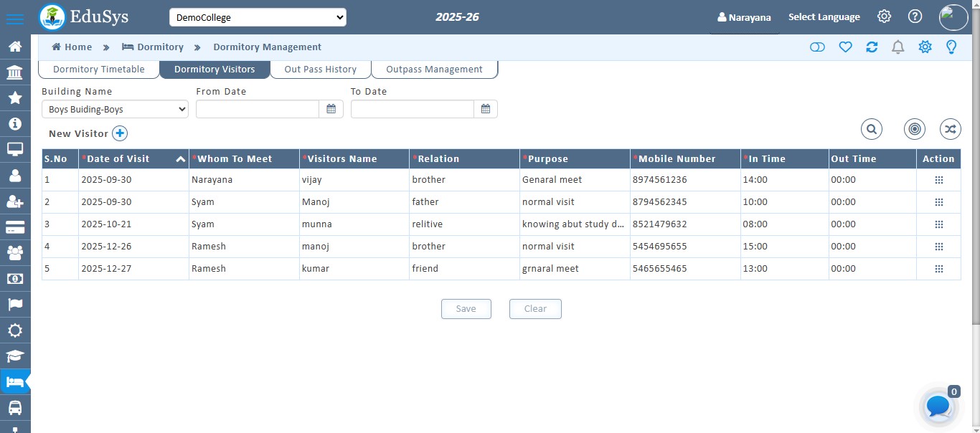Click the refresh icon in the breadcrumb bar
Screen dimensions: 980x433
coord(872,47)
